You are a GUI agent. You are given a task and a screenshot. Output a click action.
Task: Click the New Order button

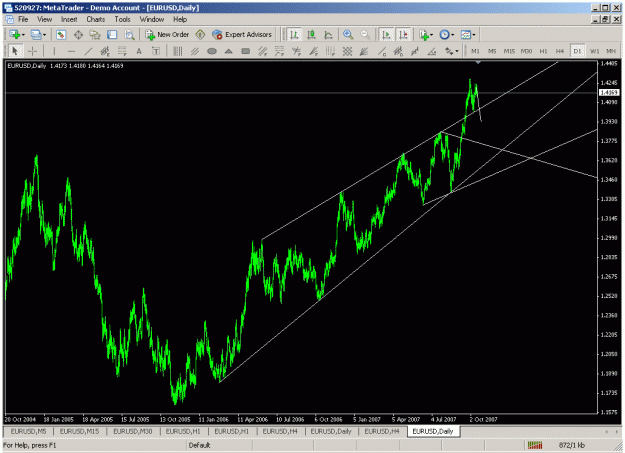tap(167, 35)
